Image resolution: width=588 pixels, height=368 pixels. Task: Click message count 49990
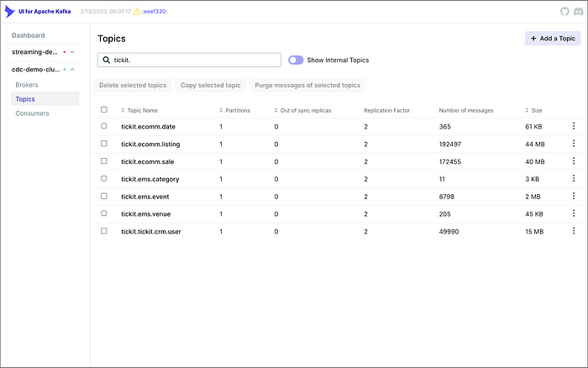point(449,232)
